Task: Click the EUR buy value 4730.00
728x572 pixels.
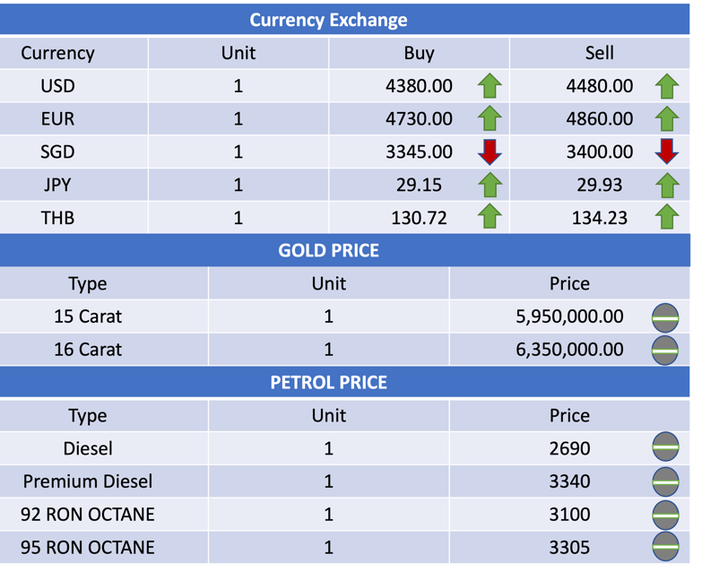Action: click(419, 118)
